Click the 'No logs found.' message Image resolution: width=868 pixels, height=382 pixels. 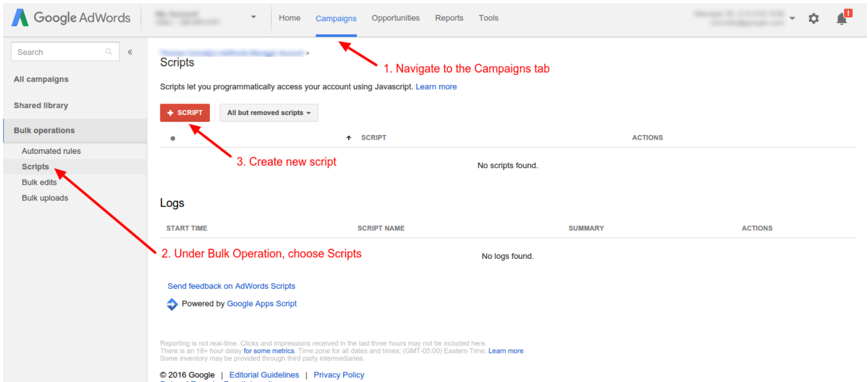[507, 256]
